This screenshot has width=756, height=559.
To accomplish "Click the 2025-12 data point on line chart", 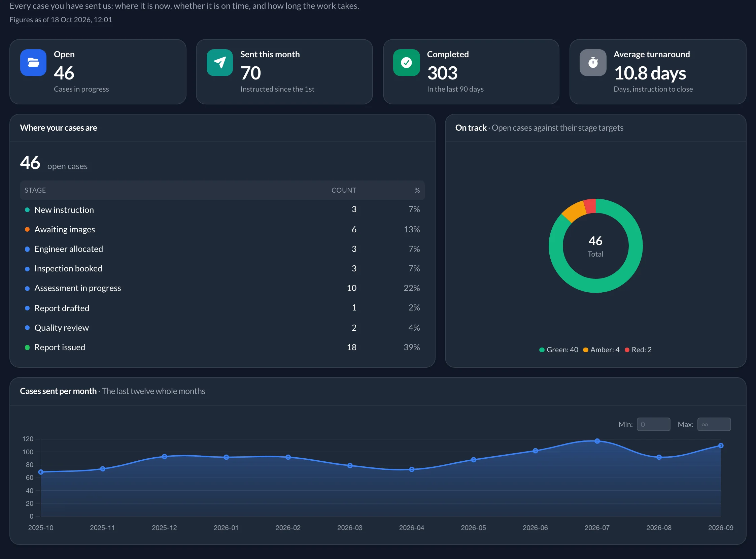I will click(164, 457).
